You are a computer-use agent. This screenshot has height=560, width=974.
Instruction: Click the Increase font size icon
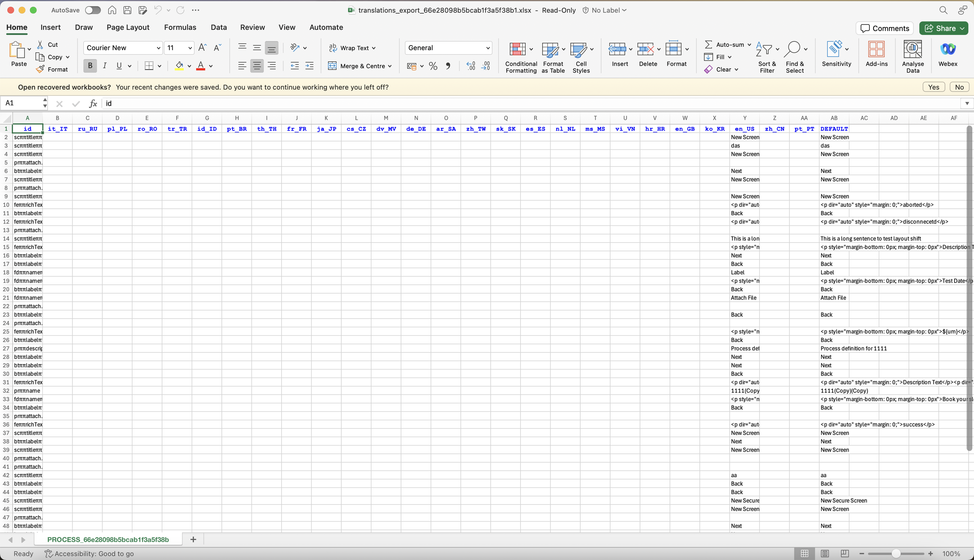tap(202, 48)
